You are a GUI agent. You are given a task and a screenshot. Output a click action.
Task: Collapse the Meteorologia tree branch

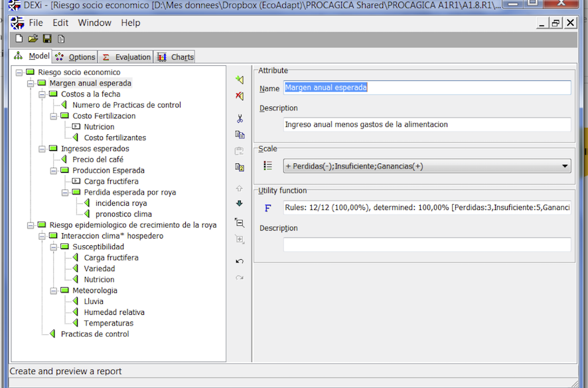(53, 290)
